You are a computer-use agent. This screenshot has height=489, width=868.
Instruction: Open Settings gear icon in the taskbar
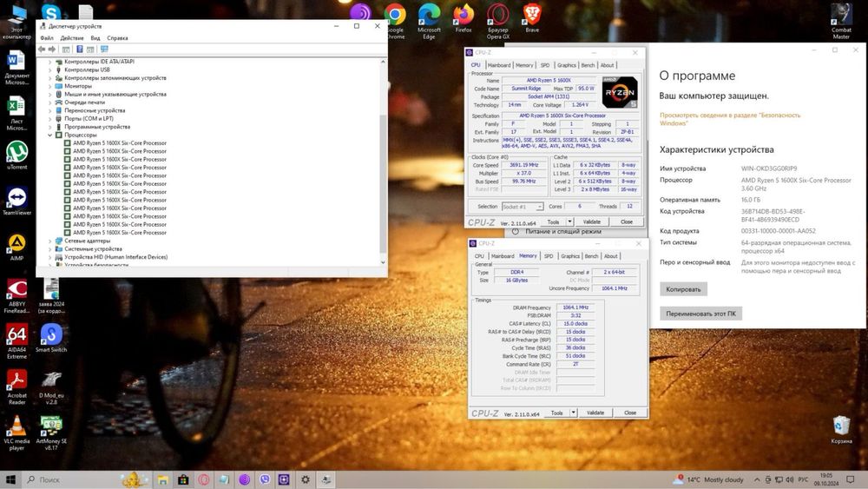[x=305, y=479]
